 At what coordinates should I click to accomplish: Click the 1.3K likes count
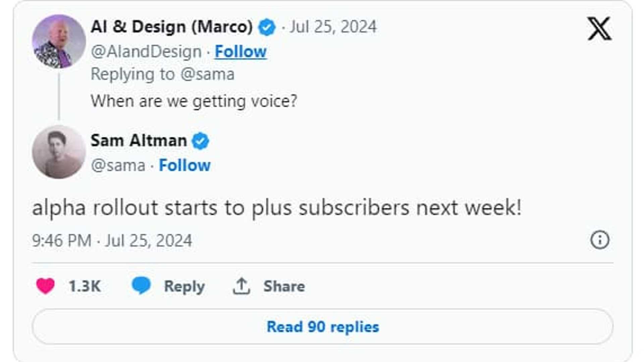click(85, 286)
